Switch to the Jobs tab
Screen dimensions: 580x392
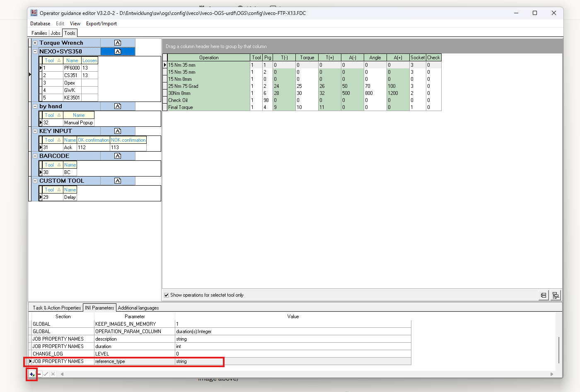click(56, 33)
